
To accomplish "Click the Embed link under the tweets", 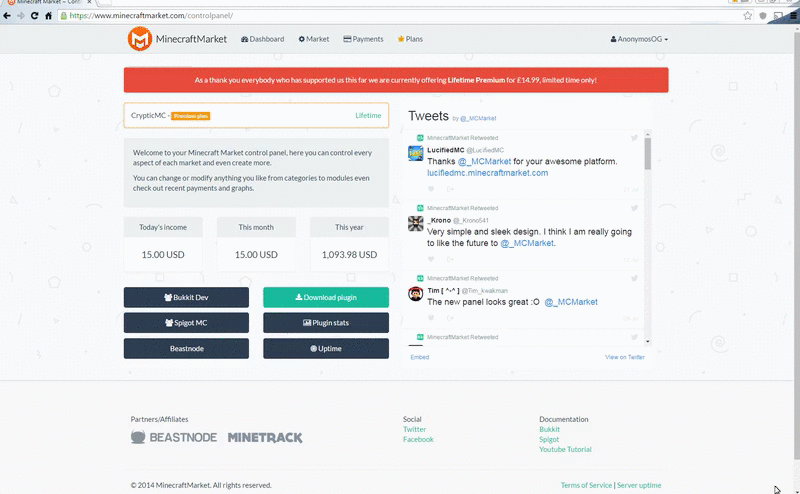I will 420,357.
